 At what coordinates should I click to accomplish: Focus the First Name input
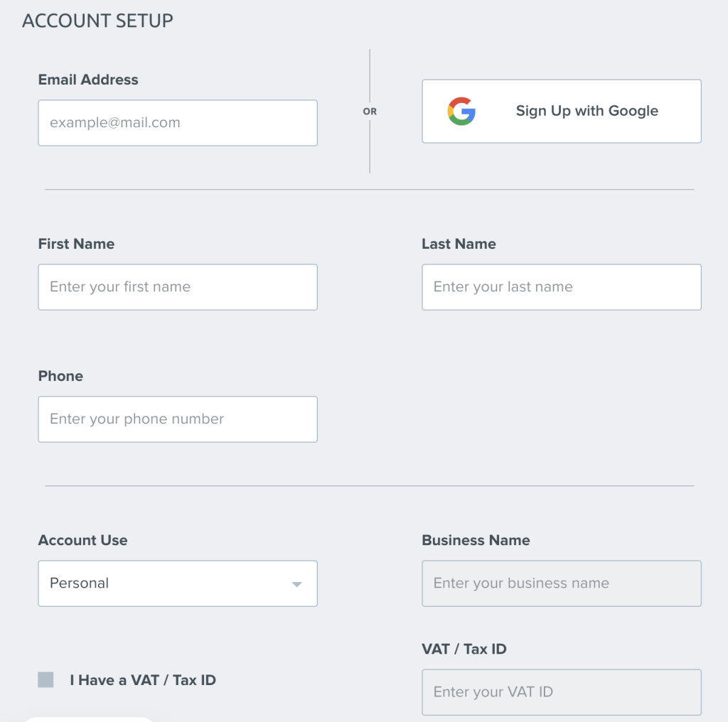tap(178, 287)
